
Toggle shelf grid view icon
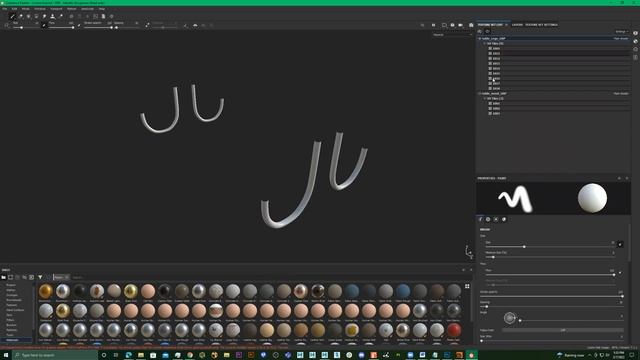[467, 287]
